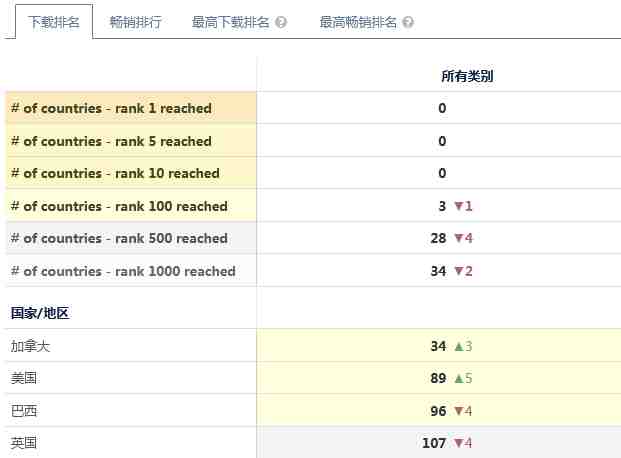Click rank 89 in the 美国 row
The height and width of the screenshot is (458, 621).
(x=438, y=378)
